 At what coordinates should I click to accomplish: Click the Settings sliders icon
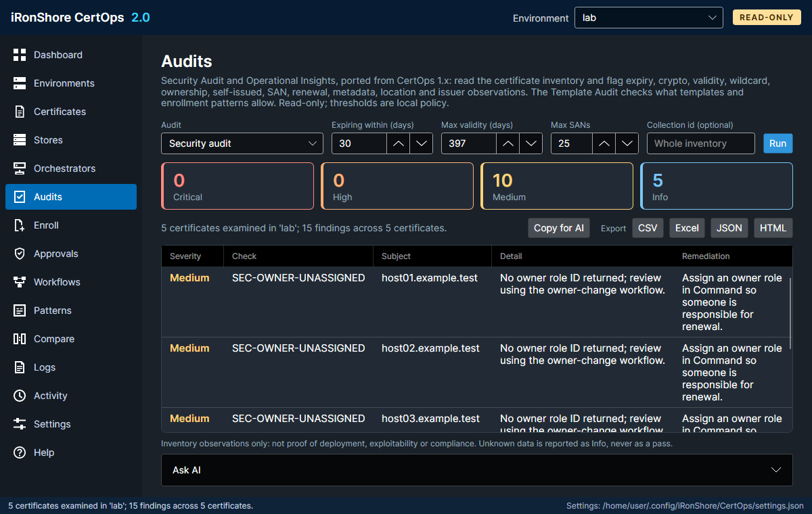[20, 424]
